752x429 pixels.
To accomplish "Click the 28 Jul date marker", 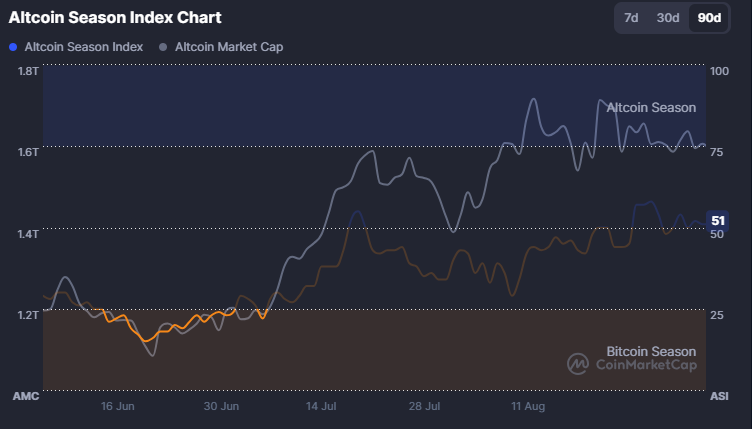I will (x=424, y=407).
